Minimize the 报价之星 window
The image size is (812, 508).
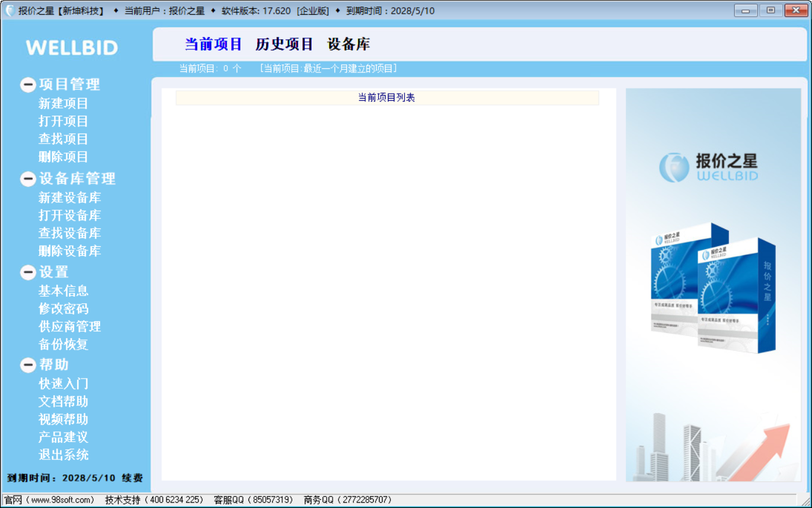[x=746, y=10]
